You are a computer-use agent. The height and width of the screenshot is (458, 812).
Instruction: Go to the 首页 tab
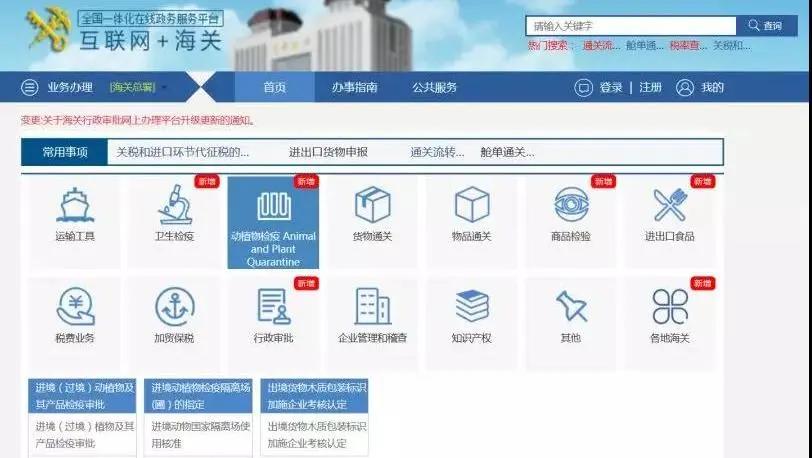[274, 87]
